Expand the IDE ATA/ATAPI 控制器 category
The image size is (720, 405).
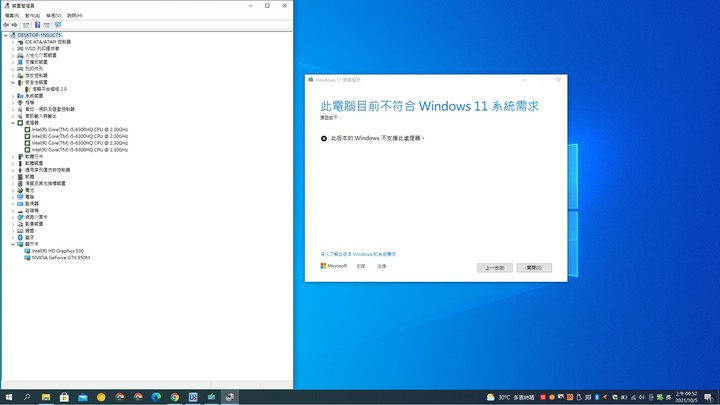(13, 42)
